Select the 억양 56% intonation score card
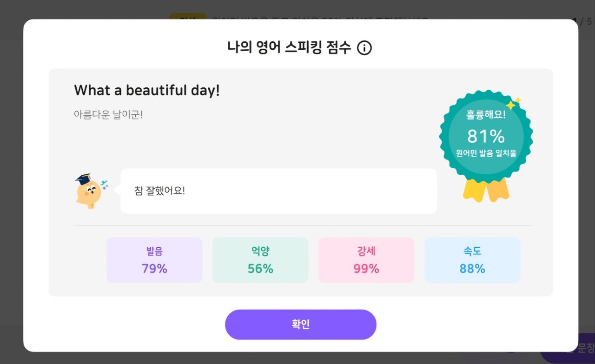 [x=260, y=260]
